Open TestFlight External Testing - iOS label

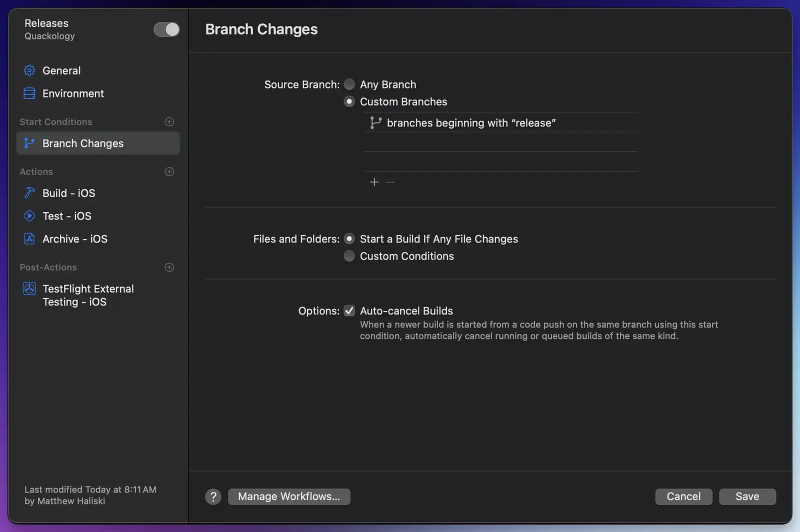click(x=88, y=295)
